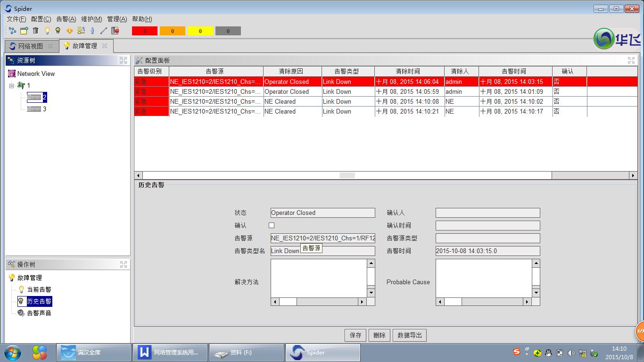Image resolution: width=644 pixels, height=362 pixels.
Task: Click the blue person figure toolbar icon
Action: (92, 31)
